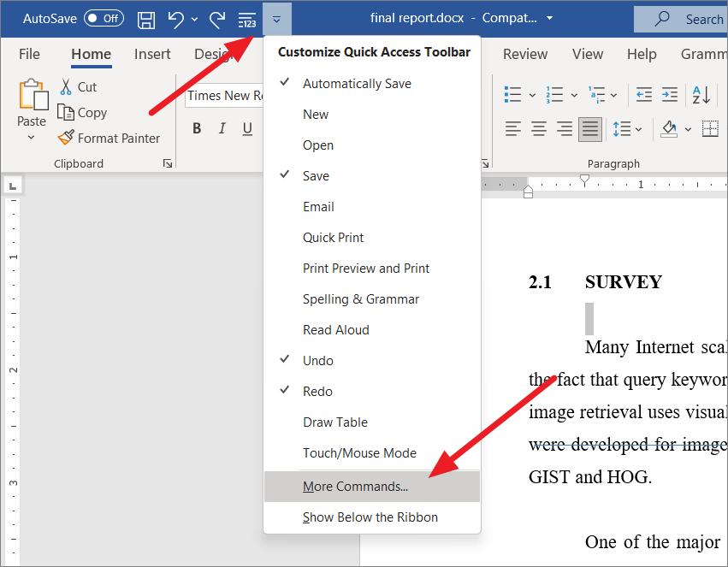Toggle AutoSave off switch to on
The image size is (728, 567).
(x=102, y=18)
